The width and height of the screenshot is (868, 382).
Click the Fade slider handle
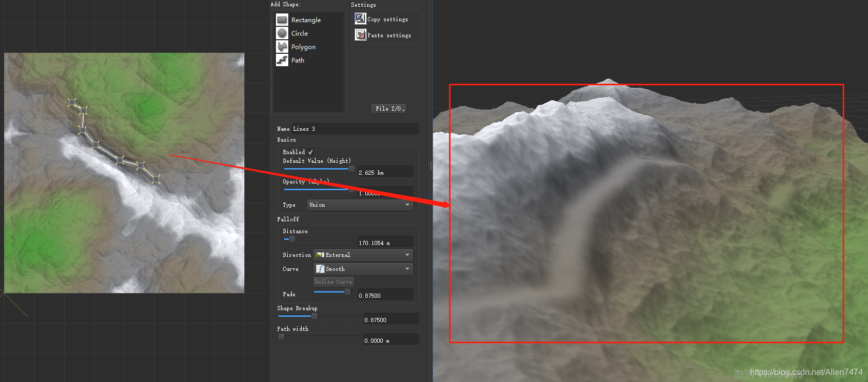[x=347, y=292]
